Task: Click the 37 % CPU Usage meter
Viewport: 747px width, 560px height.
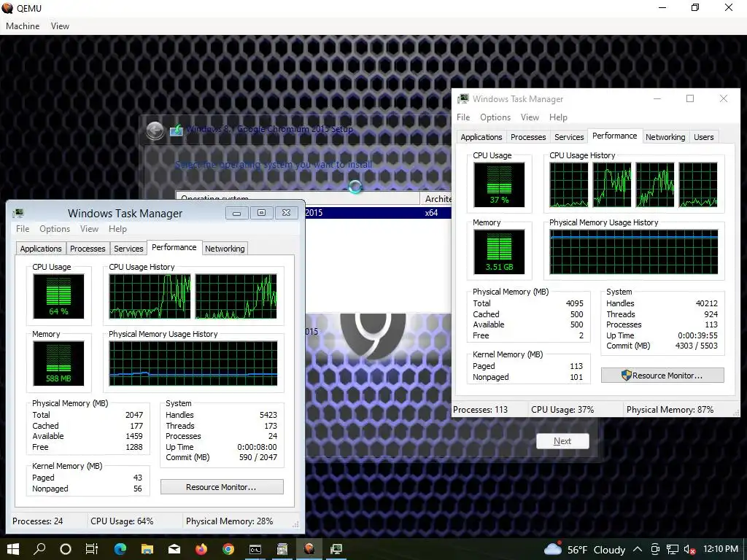Action: 499,184
